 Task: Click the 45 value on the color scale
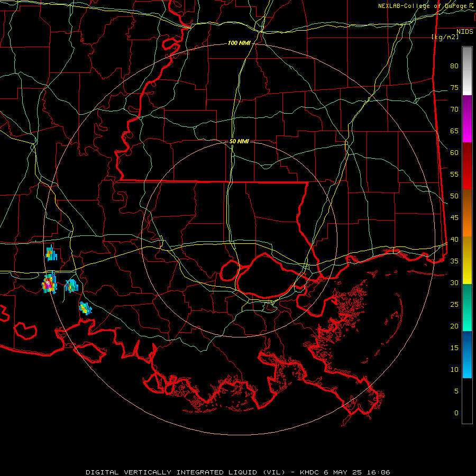(x=454, y=218)
